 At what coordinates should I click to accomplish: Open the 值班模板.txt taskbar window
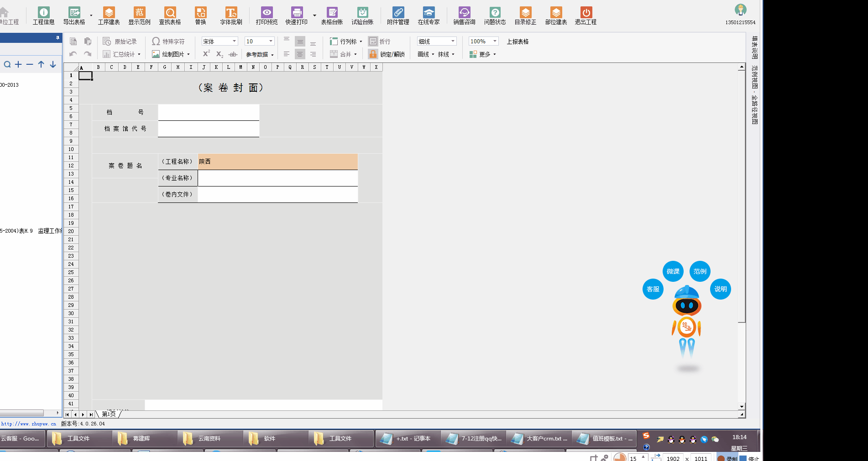click(605, 438)
